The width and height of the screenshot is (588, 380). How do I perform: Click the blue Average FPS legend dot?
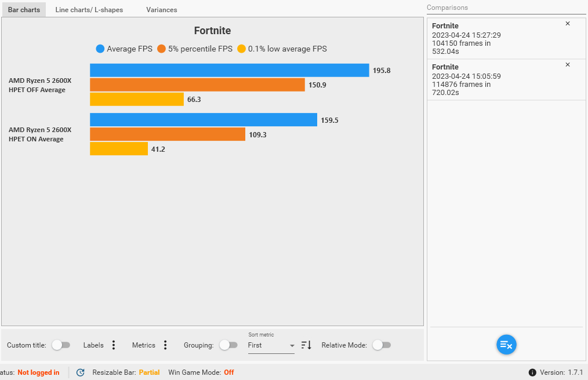(100, 49)
